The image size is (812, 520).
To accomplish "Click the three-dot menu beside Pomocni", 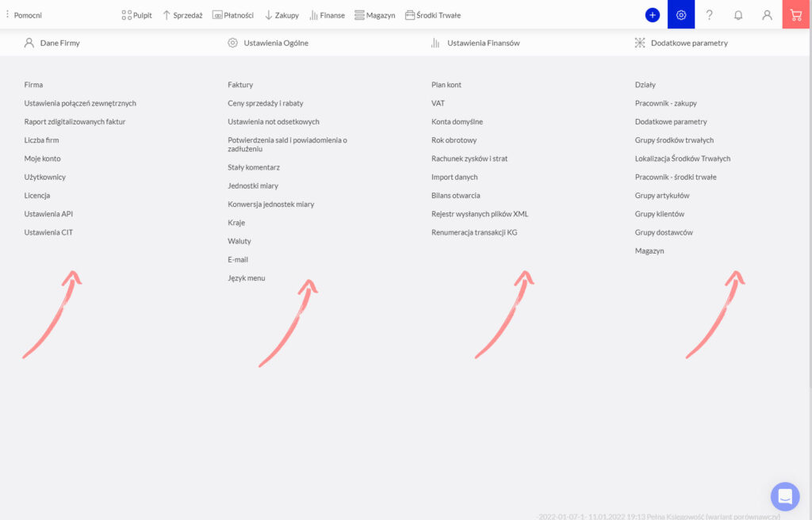I will coord(7,14).
